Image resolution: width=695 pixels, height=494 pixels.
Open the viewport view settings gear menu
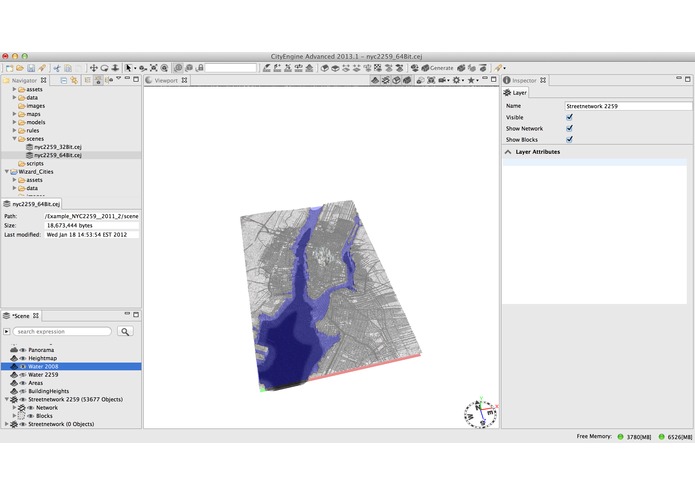click(457, 80)
